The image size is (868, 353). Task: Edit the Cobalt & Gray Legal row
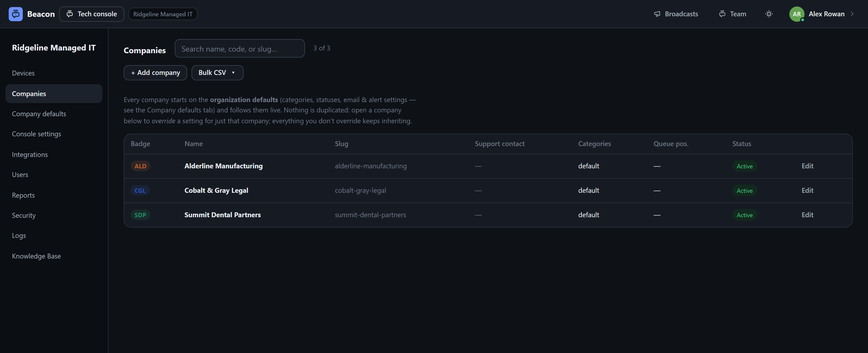pyautogui.click(x=807, y=190)
